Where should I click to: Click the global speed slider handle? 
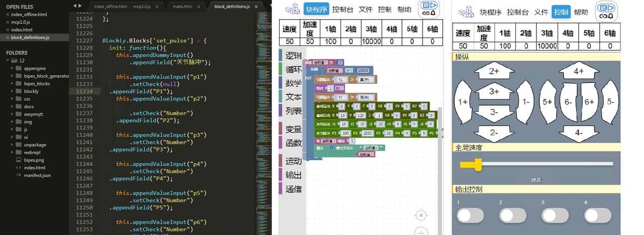tap(478, 164)
